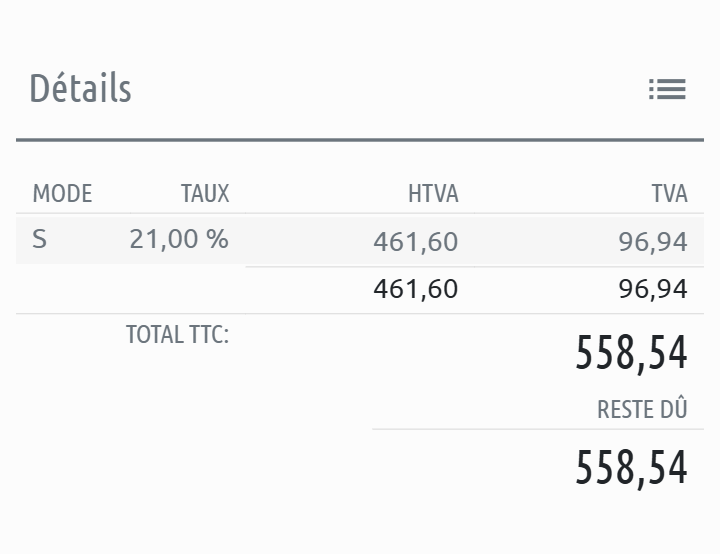This screenshot has height=554, width=720.
Task: Select the 461,60 HTVA subtotal below the S row
Action: pyautogui.click(x=415, y=290)
